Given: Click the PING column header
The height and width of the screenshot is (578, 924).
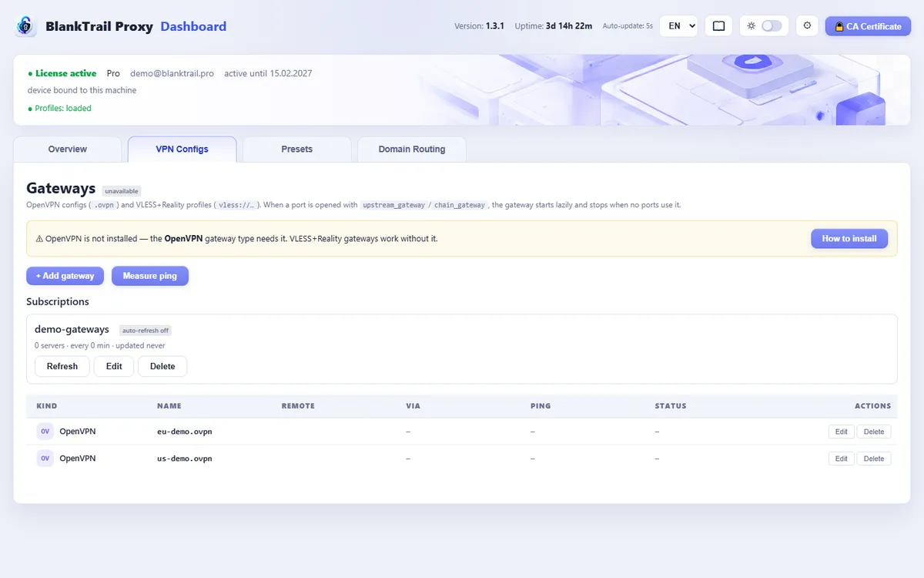Looking at the screenshot, I should coord(541,406).
